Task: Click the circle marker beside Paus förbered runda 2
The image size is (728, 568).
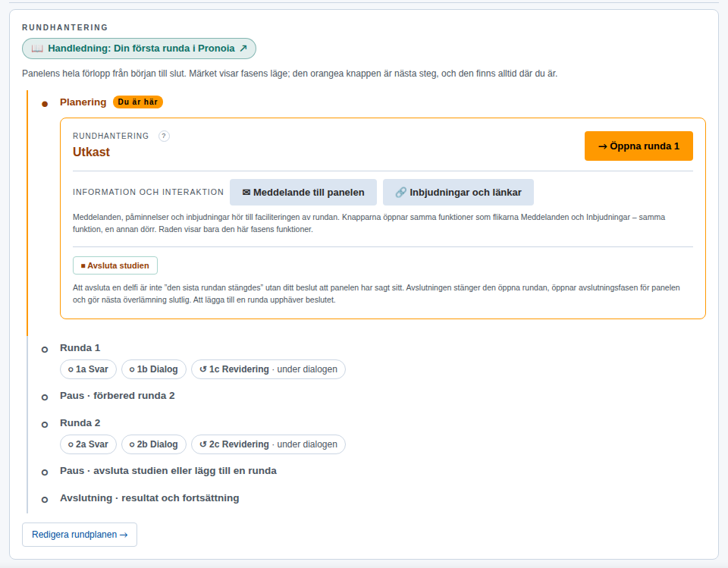Action: 45,397
